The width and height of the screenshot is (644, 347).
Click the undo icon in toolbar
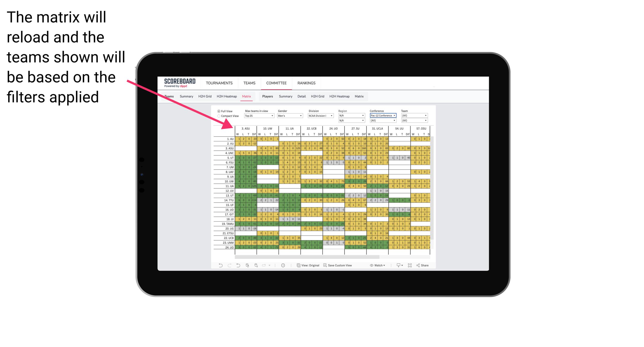pyautogui.click(x=220, y=267)
